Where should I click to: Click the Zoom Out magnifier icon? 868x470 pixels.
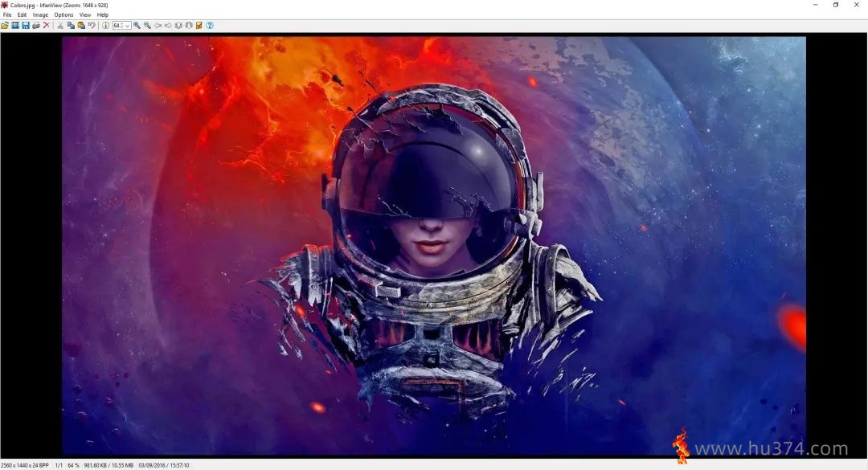pyautogui.click(x=147, y=26)
